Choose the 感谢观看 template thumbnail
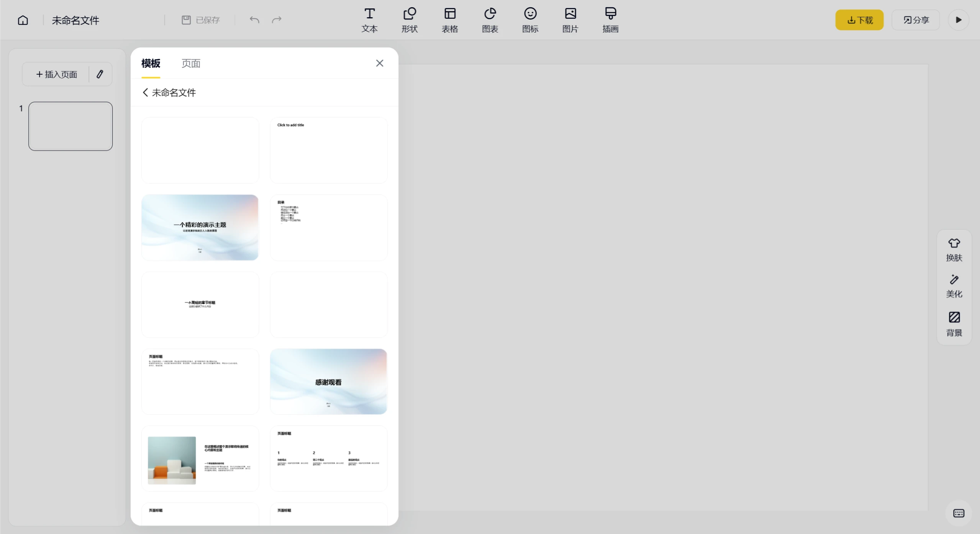980x534 pixels. pyautogui.click(x=328, y=382)
